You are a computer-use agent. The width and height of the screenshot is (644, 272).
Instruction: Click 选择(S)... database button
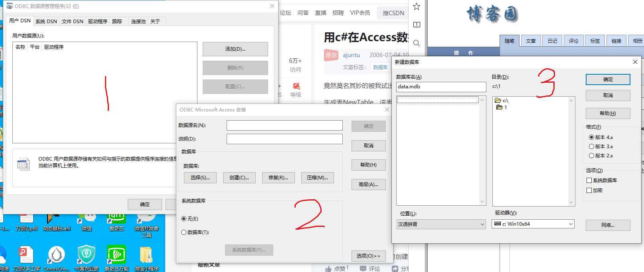tap(200, 177)
